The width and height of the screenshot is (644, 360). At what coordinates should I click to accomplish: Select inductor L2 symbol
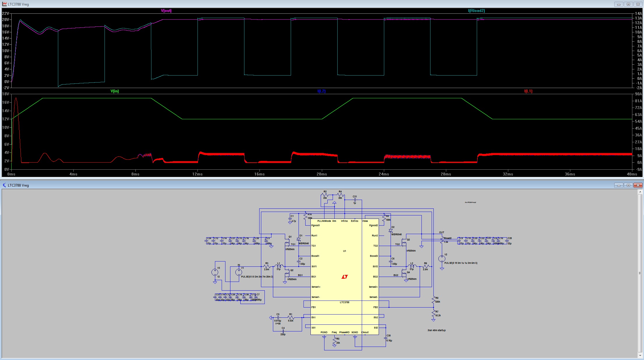coord(412,266)
